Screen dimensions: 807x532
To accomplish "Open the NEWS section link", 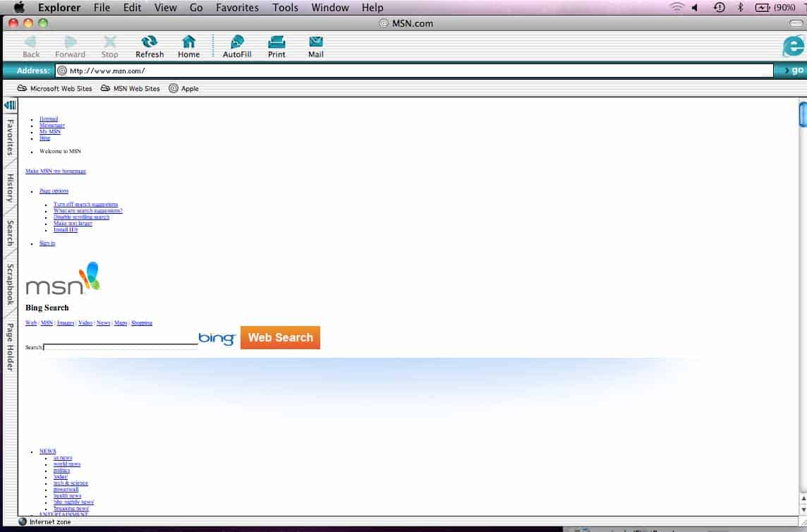I will tap(48, 451).
